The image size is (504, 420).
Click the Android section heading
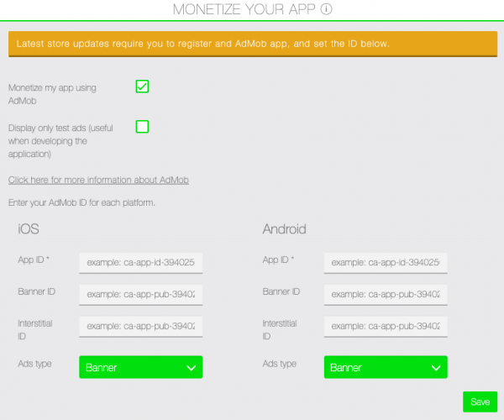pyautogui.click(x=284, y=229)
